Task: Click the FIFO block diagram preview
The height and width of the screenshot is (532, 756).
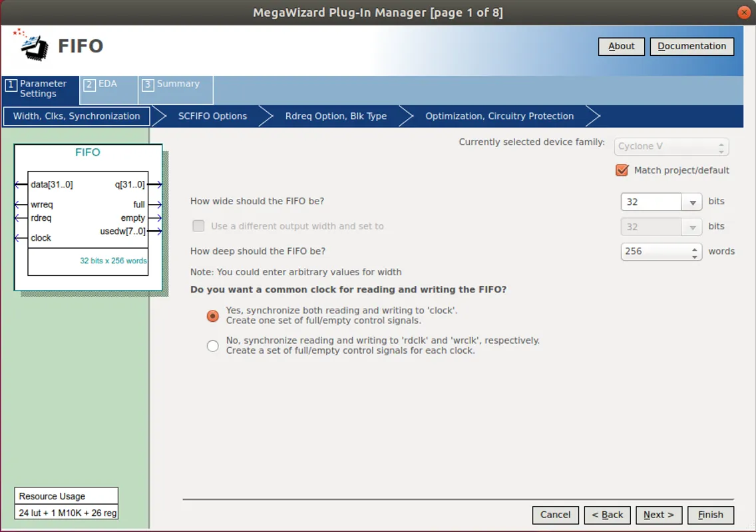Action: pos(88,217)
